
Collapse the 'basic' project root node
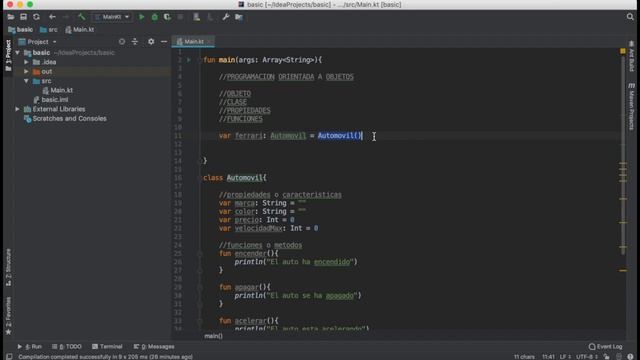click(18, 53)
